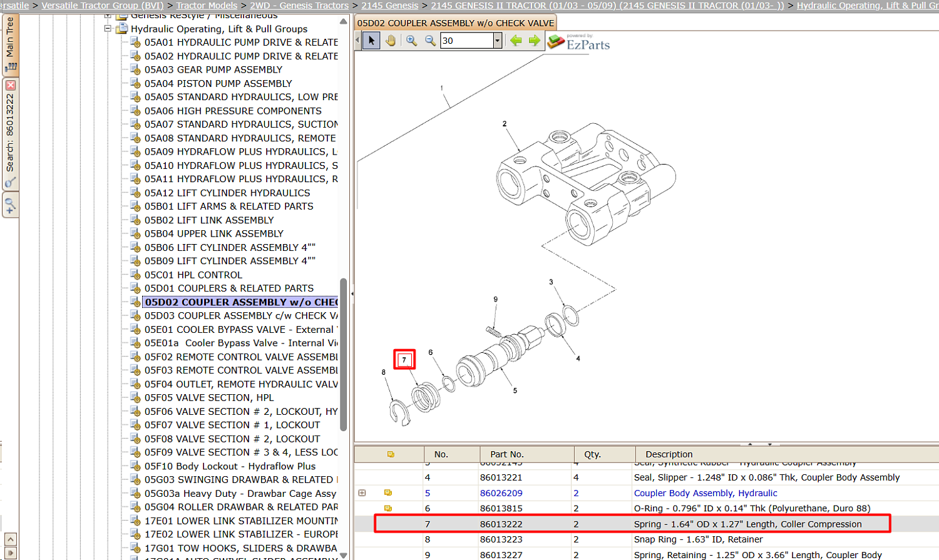This screenshot has height=560, width=939.
Task: Open Versatile Tractor Group (BVI) breadcrumb
Action: (103, 6)
